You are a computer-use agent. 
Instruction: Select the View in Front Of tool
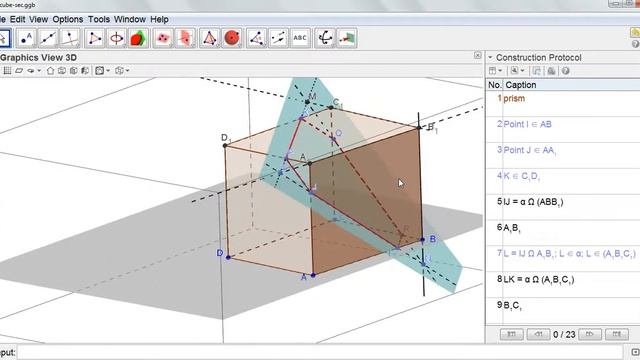tap(347, 38)
